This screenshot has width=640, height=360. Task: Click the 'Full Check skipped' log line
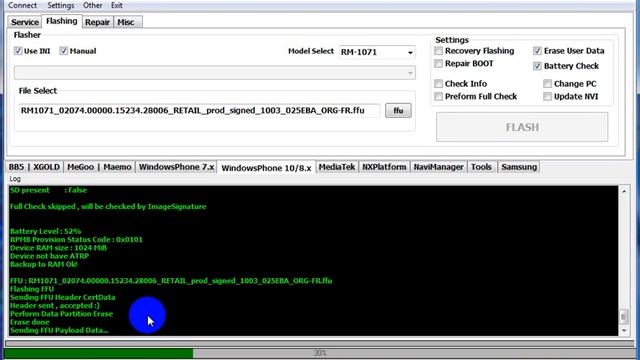[108, 207]
